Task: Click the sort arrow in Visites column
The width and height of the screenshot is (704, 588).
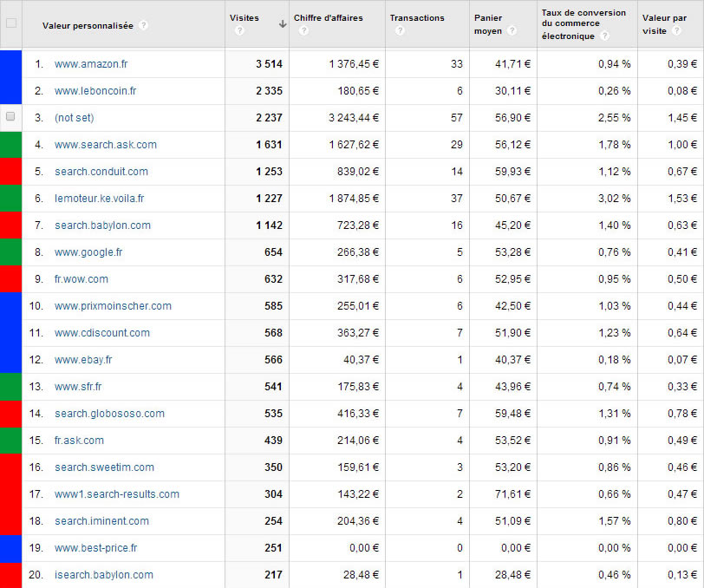Action: tap(283, 23)
